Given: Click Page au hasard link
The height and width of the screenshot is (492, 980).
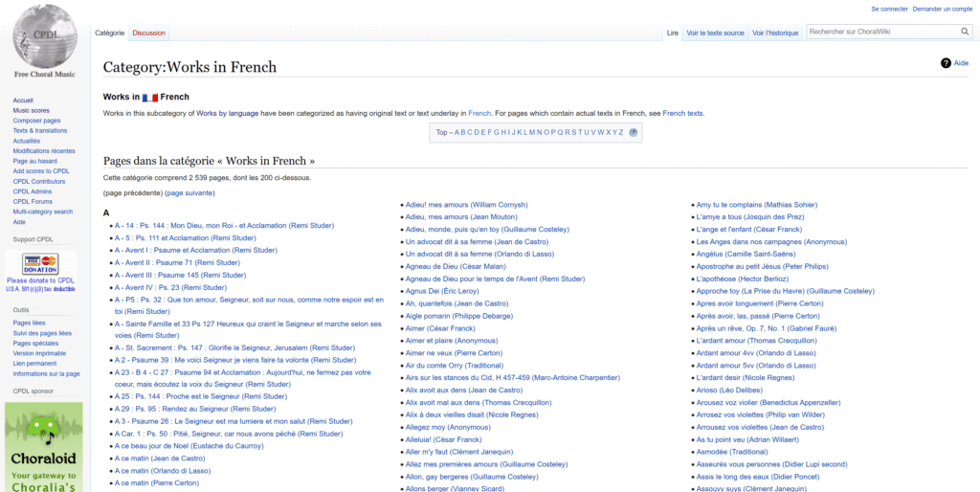Looking at the screenshot, I should tap(35, 162).
